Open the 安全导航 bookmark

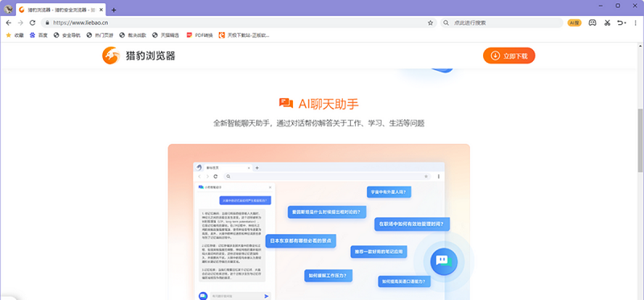point(67,35)
